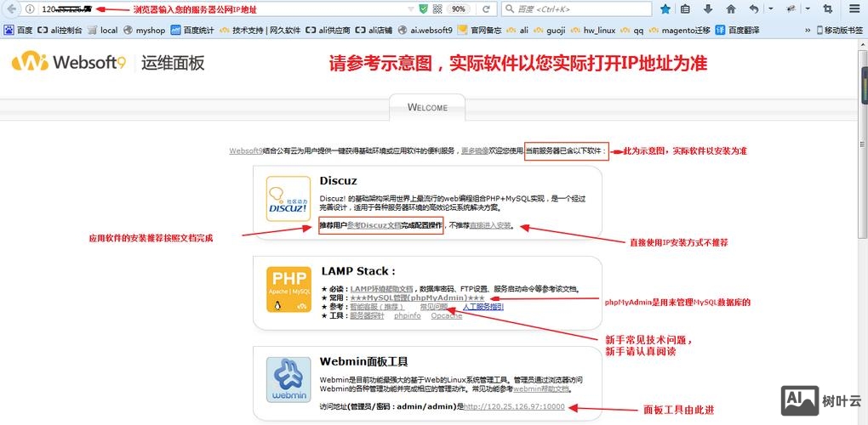Viewport: 868px width, 425px height.
Task: Focus the URL address field
Action: (x=221, y=9)
